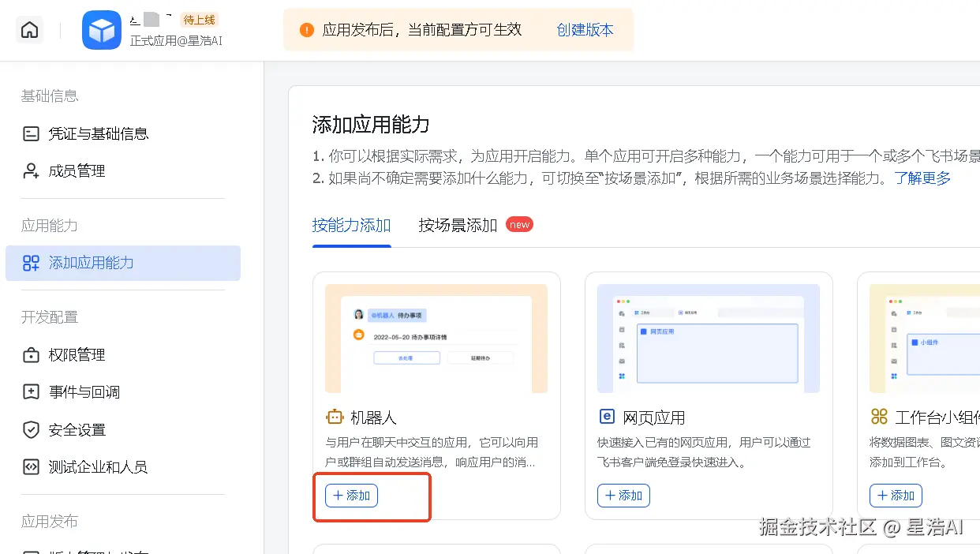
Task: Click 安全设置 shield icon
Action: pos(31,429)
